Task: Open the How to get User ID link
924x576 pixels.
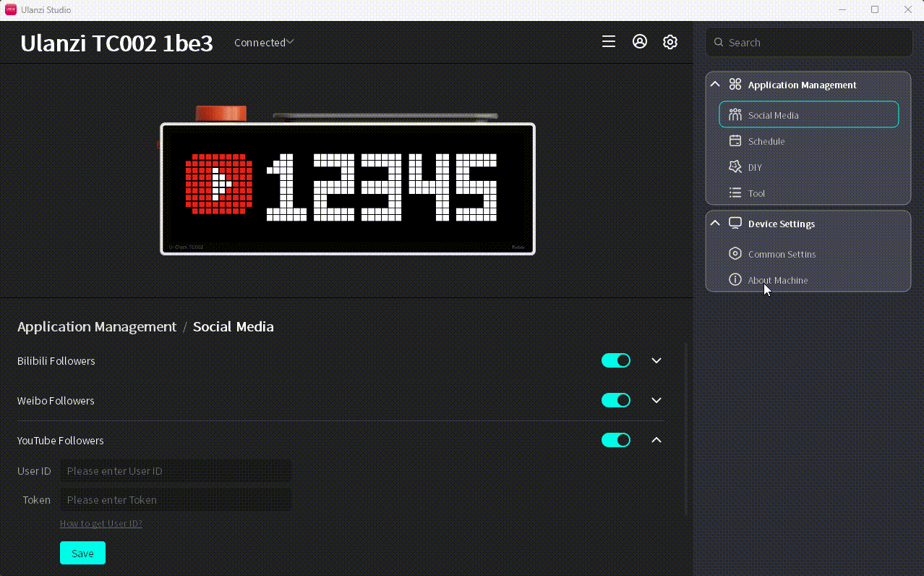Action: [x=101, y=523]
